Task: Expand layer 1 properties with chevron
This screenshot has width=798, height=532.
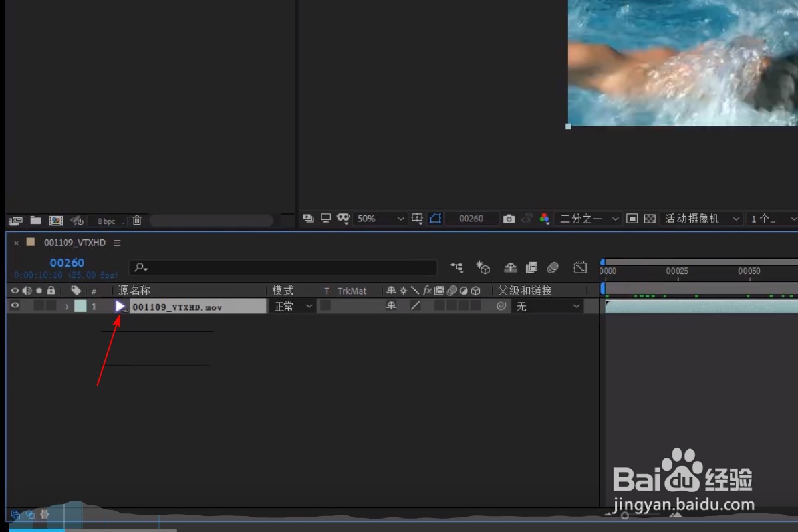Action: click(x=66, y=307)
